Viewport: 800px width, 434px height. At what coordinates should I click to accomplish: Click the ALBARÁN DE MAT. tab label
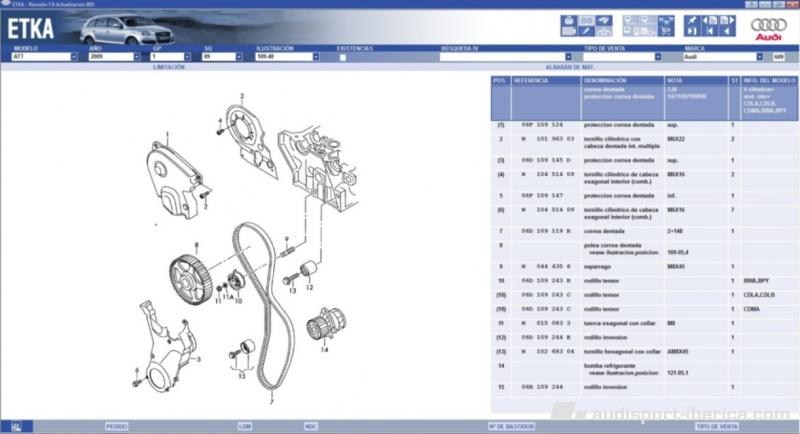click(570, 67)
